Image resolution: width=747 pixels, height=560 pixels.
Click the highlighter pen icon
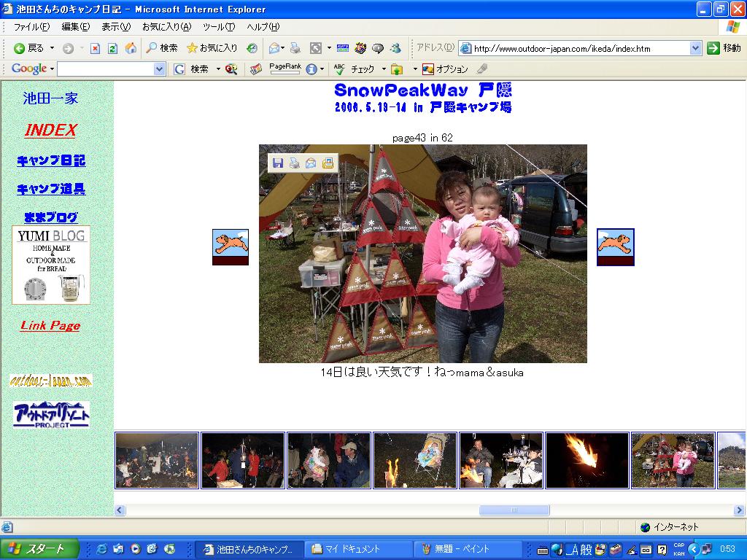coord(481,69)
